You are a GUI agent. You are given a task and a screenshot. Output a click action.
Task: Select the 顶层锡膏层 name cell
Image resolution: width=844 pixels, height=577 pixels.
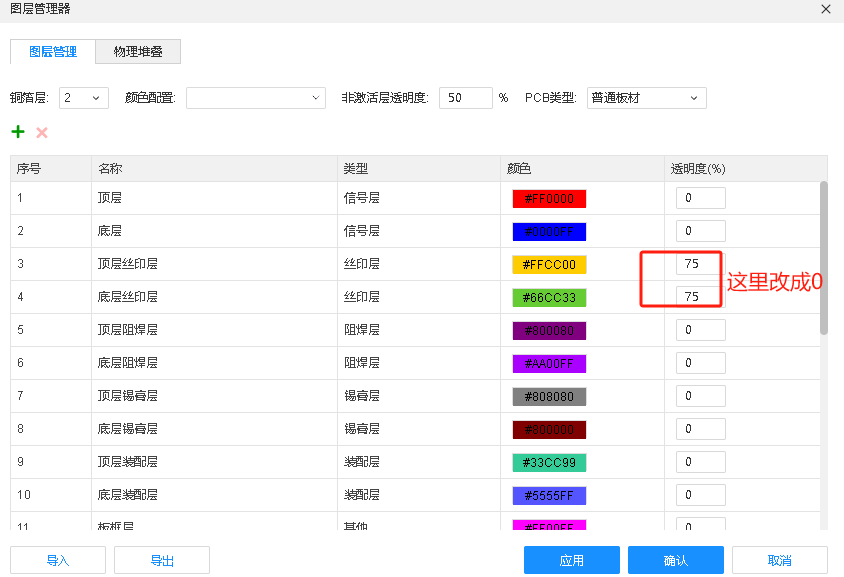214,396
